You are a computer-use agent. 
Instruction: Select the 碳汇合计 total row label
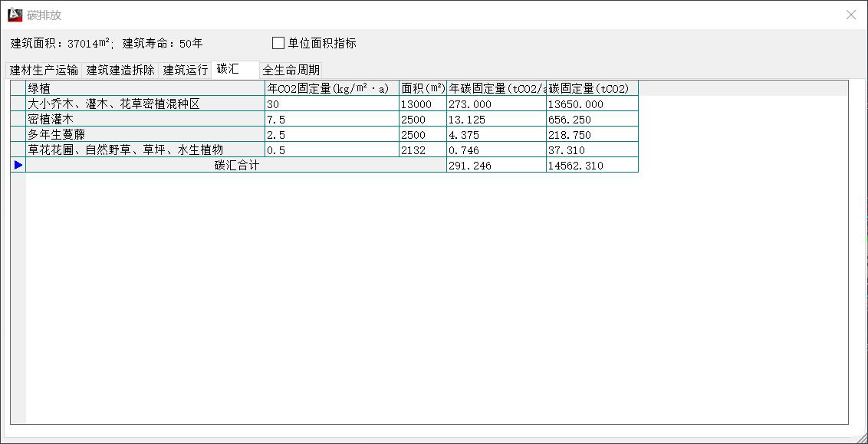click(x=236, y=165)
